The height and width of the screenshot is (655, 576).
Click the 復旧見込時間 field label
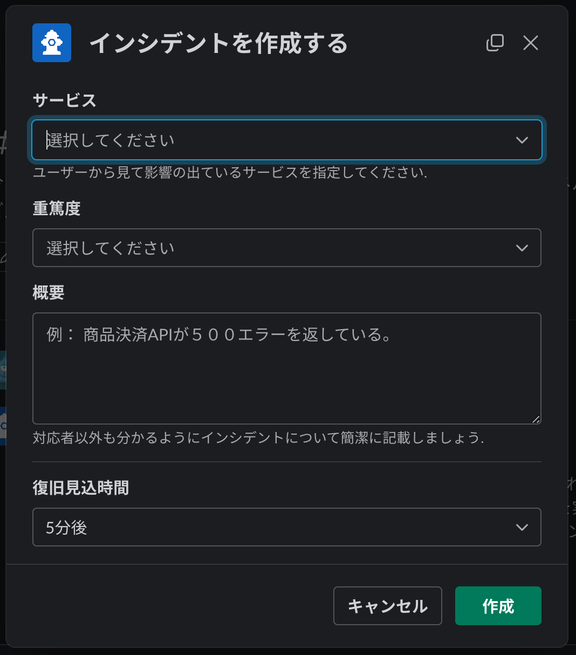81,487
